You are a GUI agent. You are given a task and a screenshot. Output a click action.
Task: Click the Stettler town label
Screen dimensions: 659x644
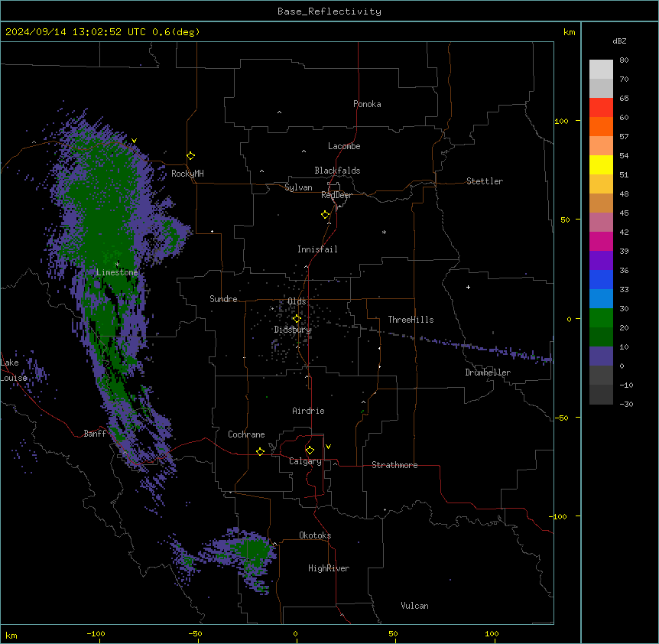point(485,181)
